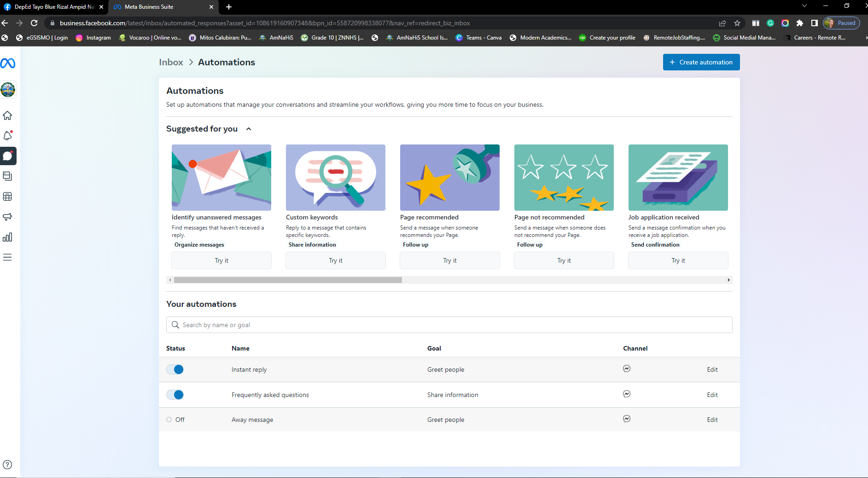Edit the Instant reply automation
Image resolution: width=868 pixels, height=478 pixels.
tap(712, 369)
